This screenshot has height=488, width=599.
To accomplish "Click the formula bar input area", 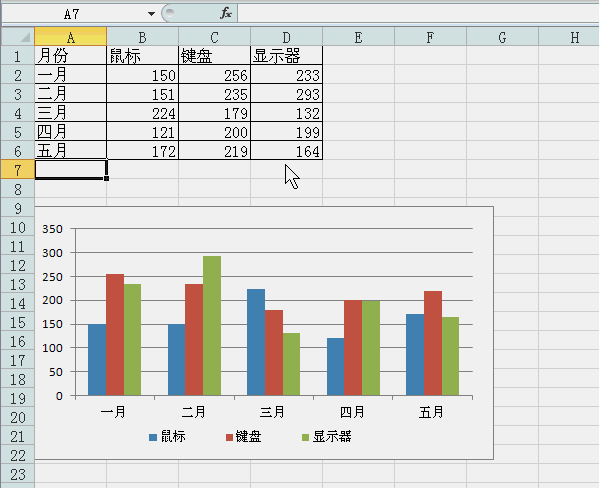I will tap(418, 13).
